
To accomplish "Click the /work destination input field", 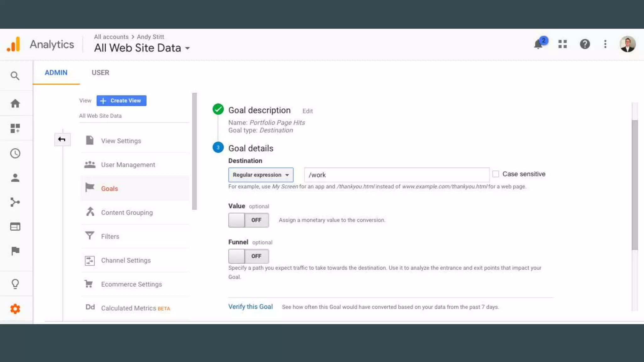I will coord(396,175).
